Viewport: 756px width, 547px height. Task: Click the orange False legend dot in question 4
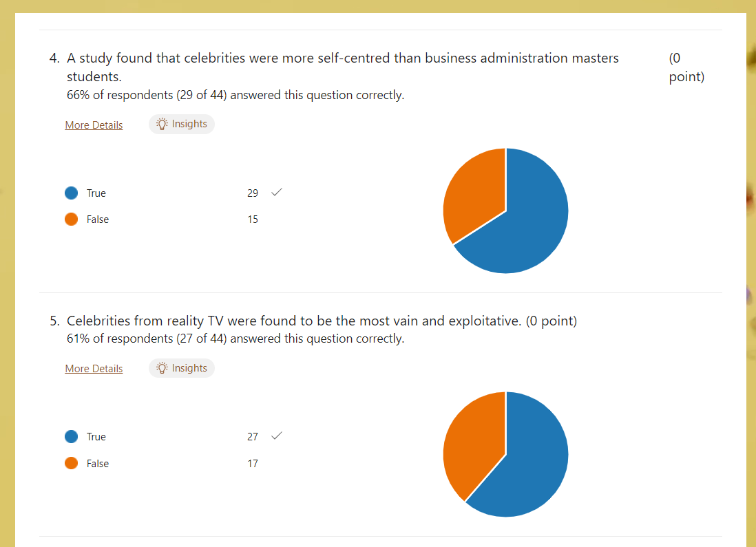click(x=72, y=219)
